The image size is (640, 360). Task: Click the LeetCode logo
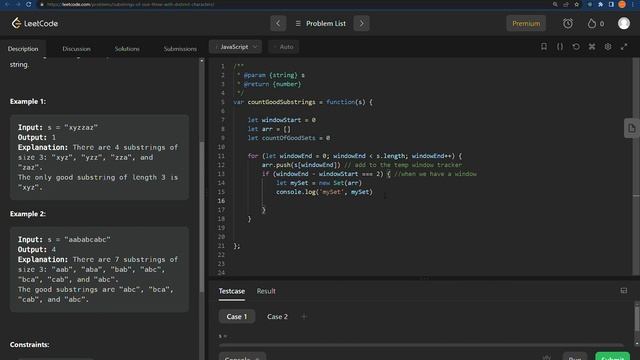coord(35,23)
